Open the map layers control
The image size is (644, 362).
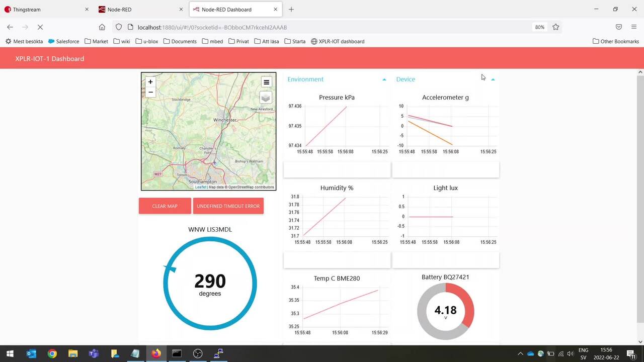pyautogui.click(x=266, y=98)
